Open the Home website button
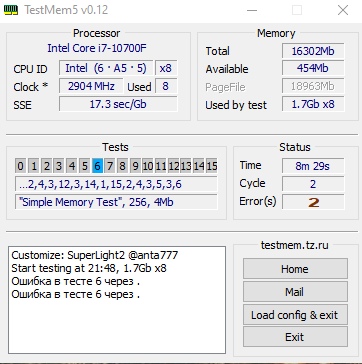Viewport: 362px width, 364px height. pyautogui.click(x=295, y=269)
